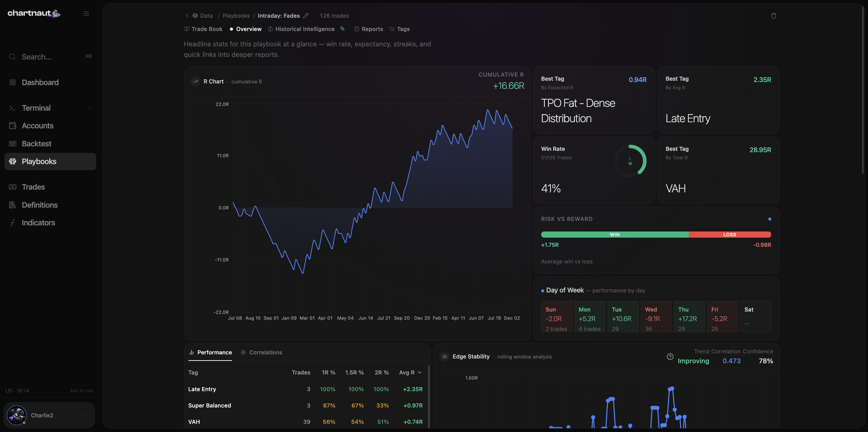868x432 pixels.
Task: Switch to the Correlations tab
Action: [x=261, y=352]
